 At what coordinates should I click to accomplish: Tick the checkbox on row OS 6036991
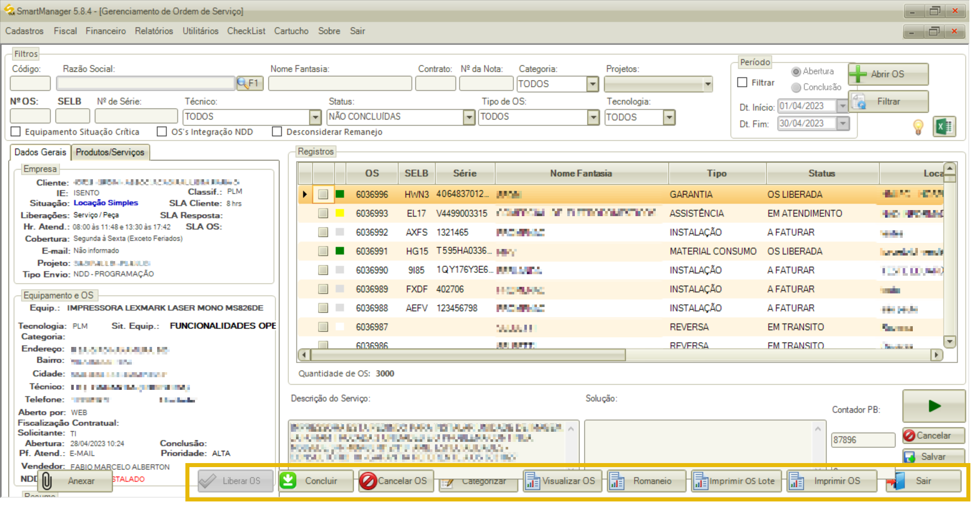click(323, 251)
